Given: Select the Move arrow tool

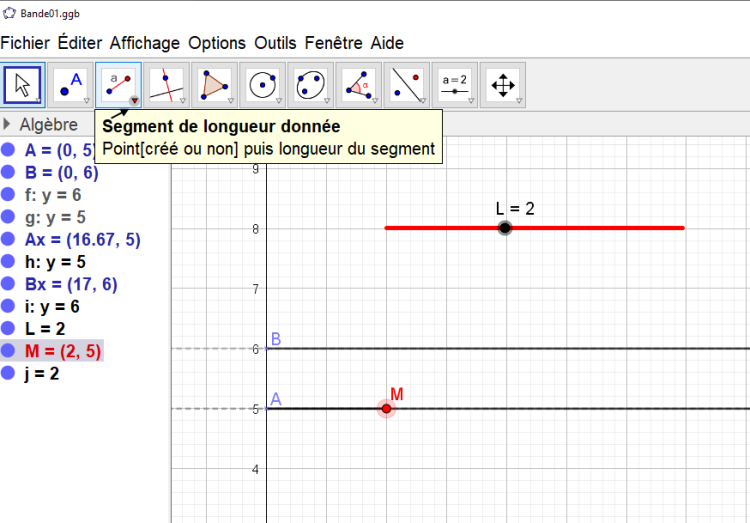Looking at the screenshot, I should (x=22, y=85).
